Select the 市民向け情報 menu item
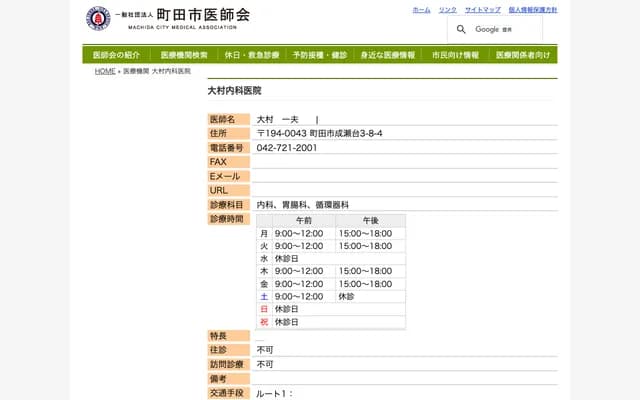This screenshot has width=640, height=400. click(x=455, y=55)
